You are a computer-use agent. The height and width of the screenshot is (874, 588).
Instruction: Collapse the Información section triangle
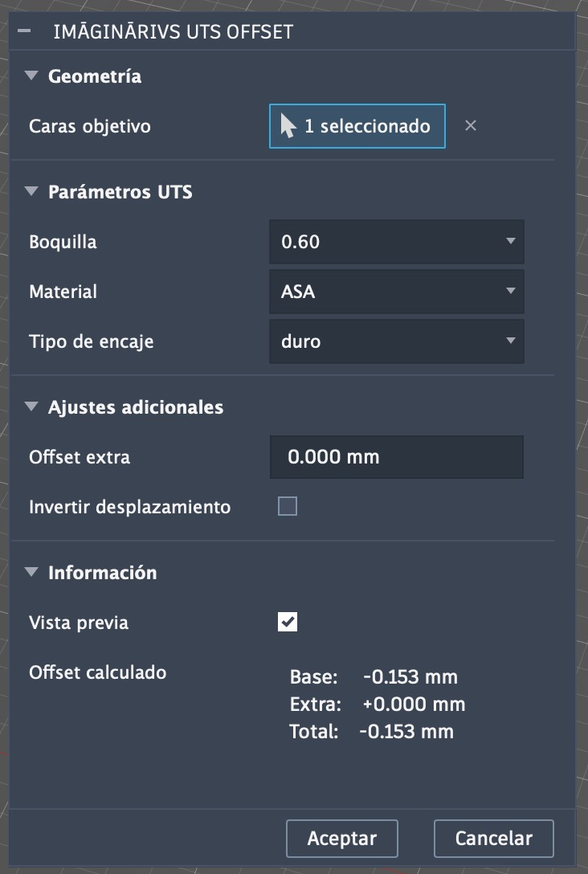31,573
